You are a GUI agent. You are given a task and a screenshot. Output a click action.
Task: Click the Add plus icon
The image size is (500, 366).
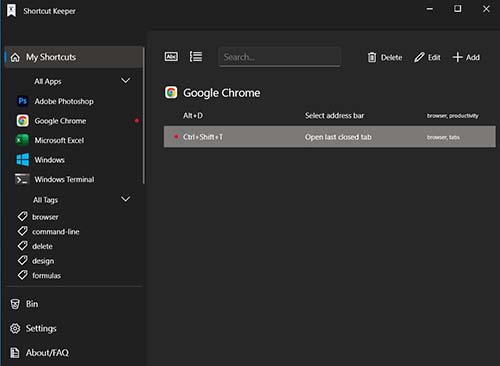coord(458,57)
